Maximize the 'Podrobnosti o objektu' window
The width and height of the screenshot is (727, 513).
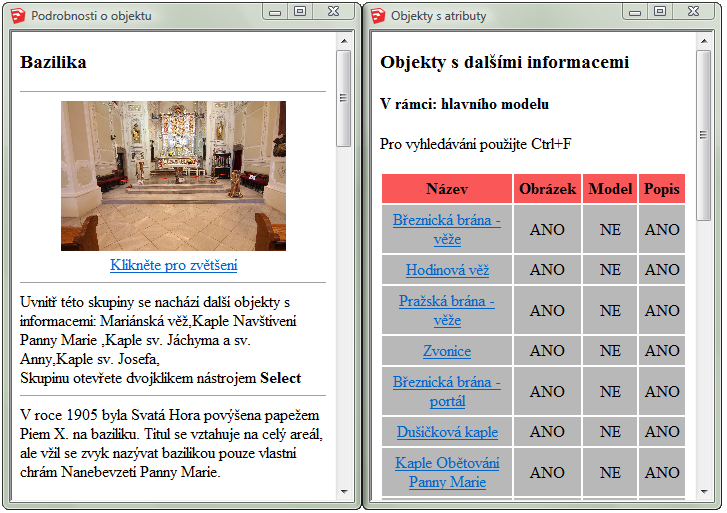tap(299, 11)
